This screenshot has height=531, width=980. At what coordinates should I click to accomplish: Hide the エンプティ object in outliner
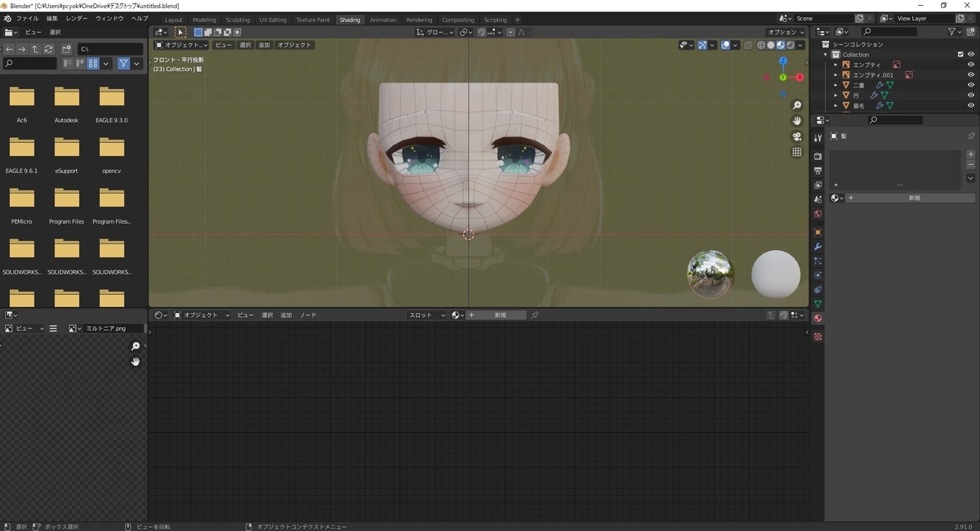[971, 65]
